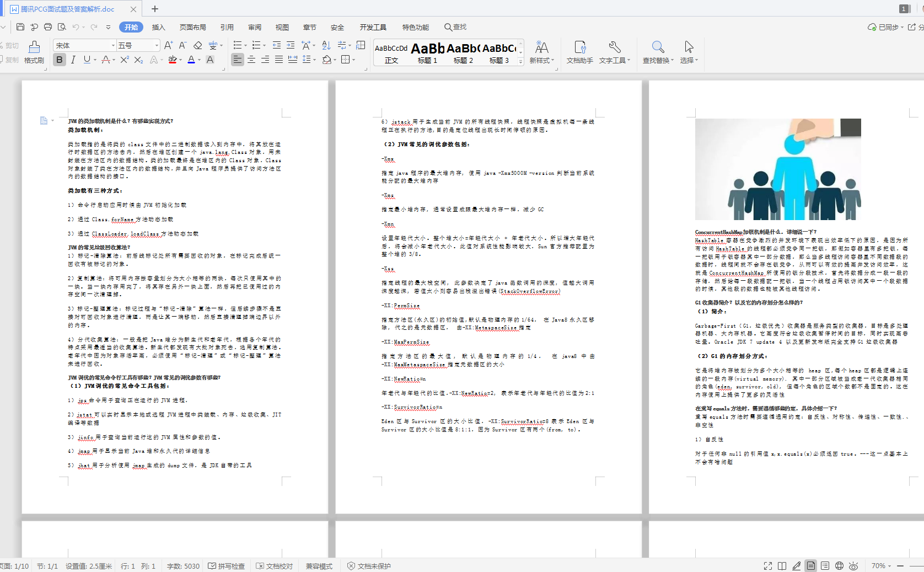This screenshot has width=924, height=572.
Task: Apply character shading with the A icon
Action: tap(210, 60)
